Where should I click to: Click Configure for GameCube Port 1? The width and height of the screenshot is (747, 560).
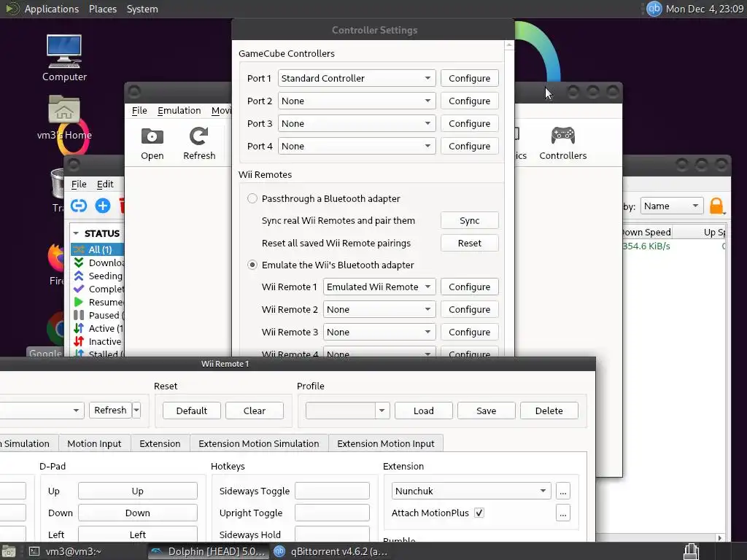(469, 78)
